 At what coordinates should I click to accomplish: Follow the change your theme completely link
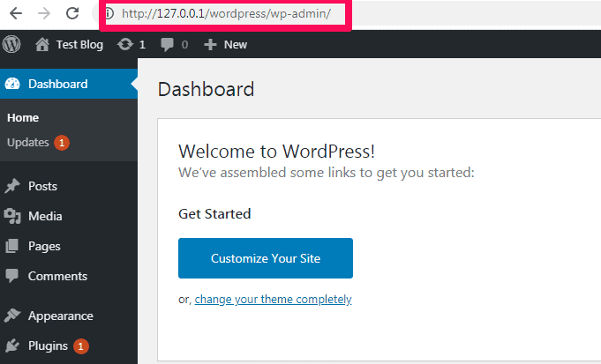tap(273, 299)
